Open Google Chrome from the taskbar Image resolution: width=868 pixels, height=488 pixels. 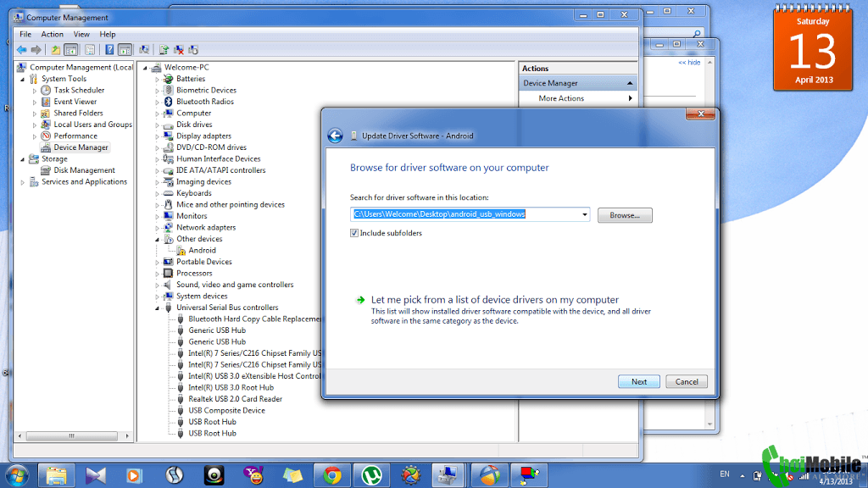point(331,474)
